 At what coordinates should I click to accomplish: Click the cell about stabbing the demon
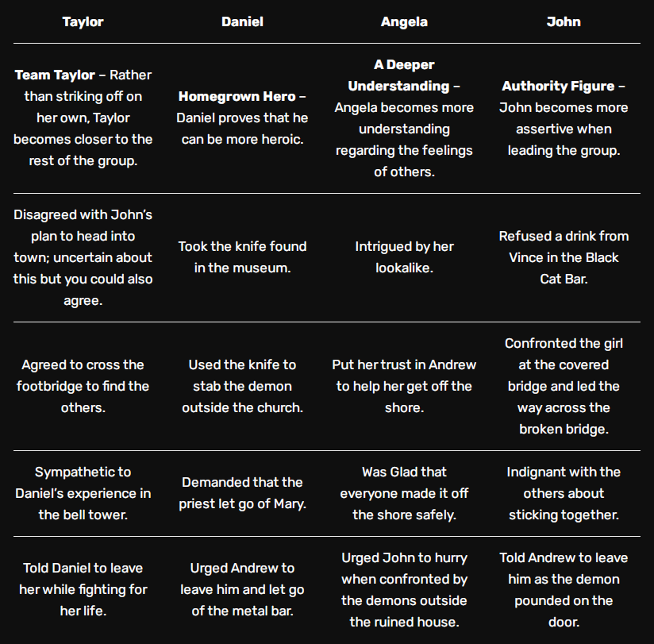(x=242, y=386)
